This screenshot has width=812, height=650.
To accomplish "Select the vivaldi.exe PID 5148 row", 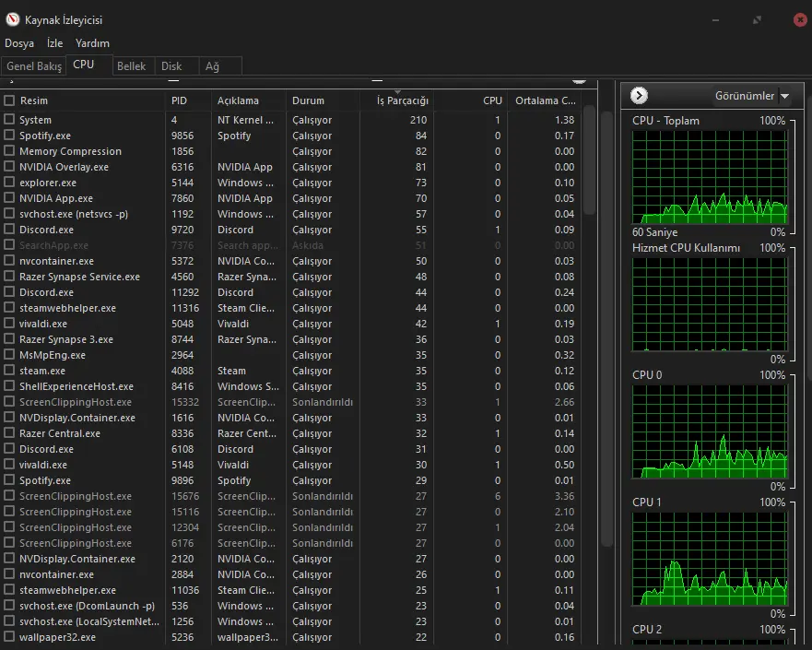I will pyautogui.click(x=290, y=465).
